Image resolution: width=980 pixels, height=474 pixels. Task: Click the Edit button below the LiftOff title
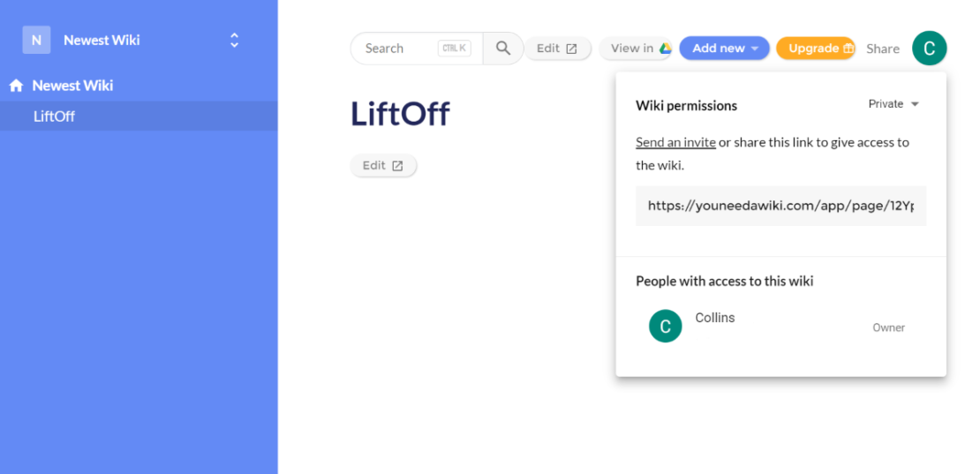tap(382, 165)
